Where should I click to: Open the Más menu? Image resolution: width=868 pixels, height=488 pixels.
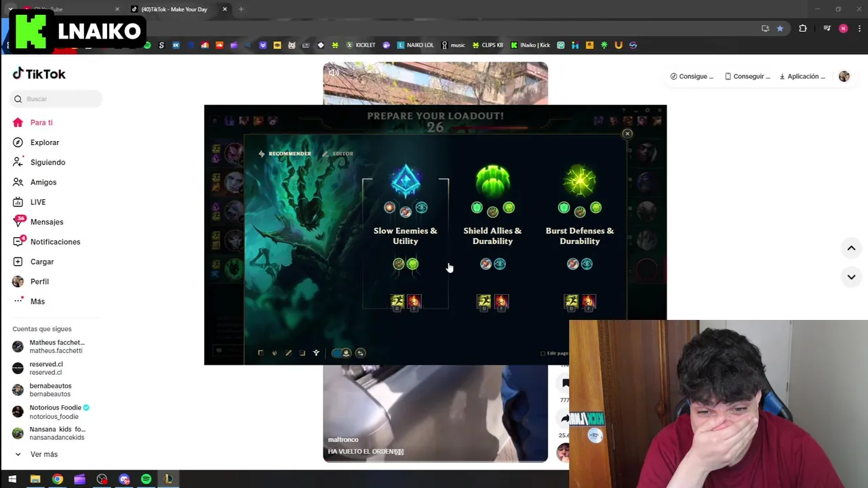[x=29, y=302]
